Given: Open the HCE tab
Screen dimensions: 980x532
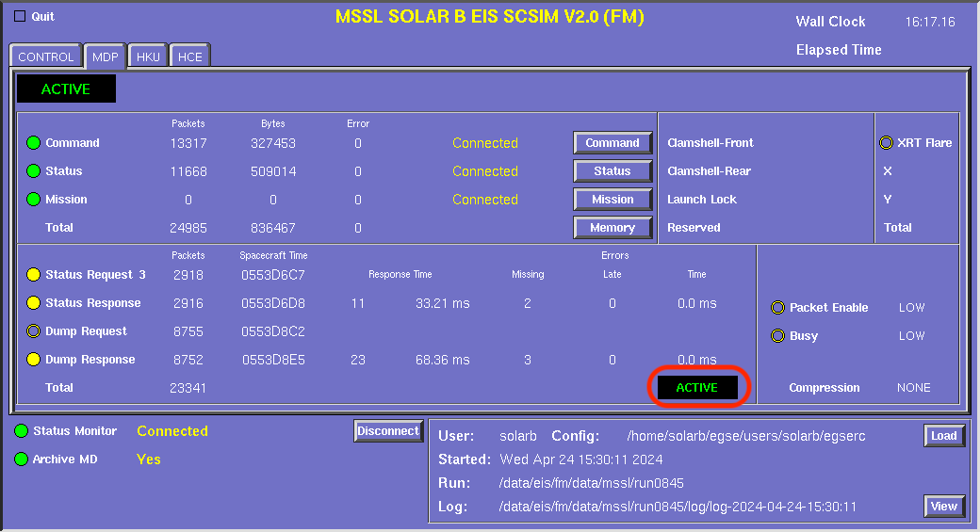Looking at the screenshot, I should (x=190, y=56).
